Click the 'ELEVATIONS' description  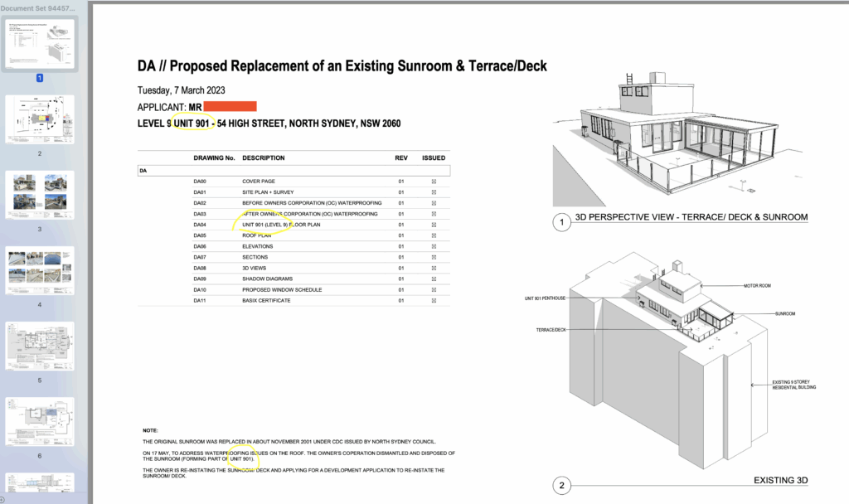tap(257, 246)
